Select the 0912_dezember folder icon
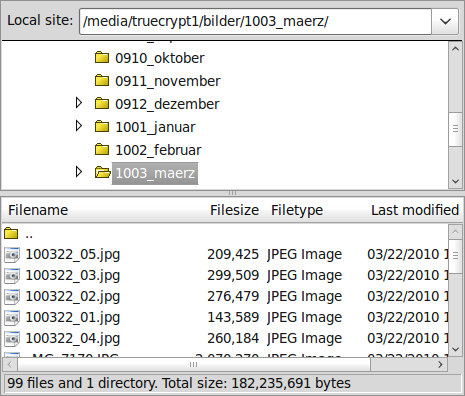Viewport: 465px width, 396px height. point(102,103)
